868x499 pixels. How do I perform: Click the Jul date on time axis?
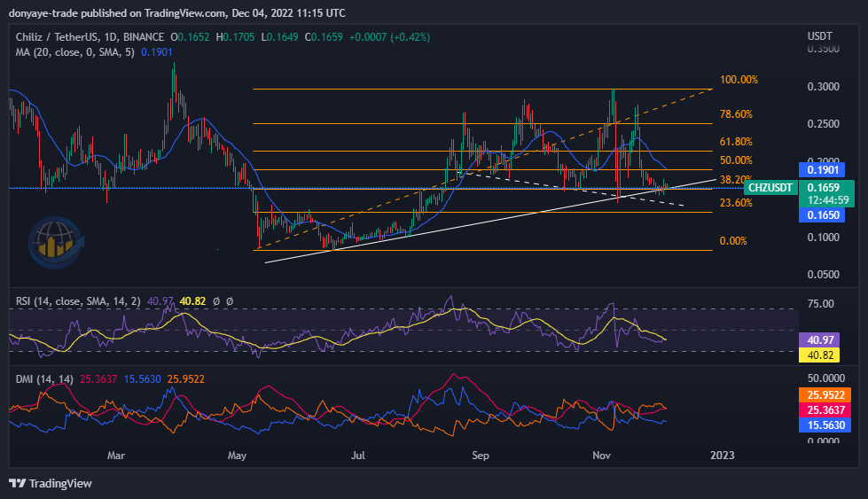358,456
